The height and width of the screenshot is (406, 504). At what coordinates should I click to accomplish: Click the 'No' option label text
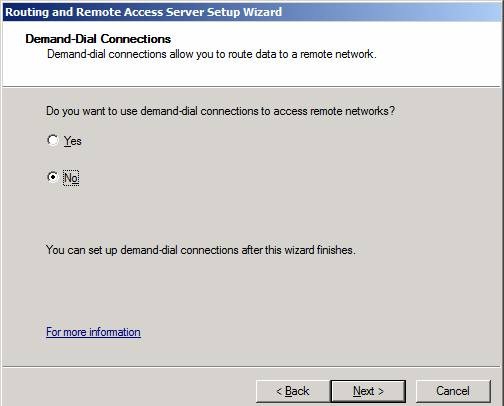point(71,178)
